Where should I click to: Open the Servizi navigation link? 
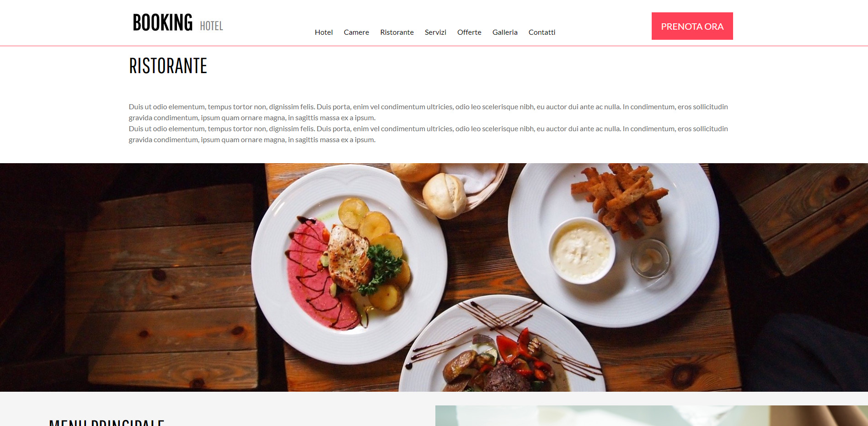pyautogui.click(x=435, y=32)
